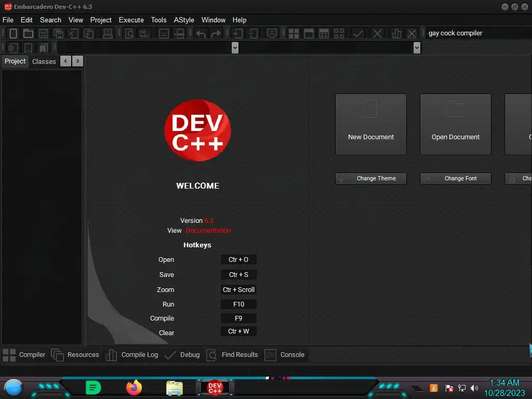Open the Find Results bottom tab
532x399 pixels.
coord(232,355)
